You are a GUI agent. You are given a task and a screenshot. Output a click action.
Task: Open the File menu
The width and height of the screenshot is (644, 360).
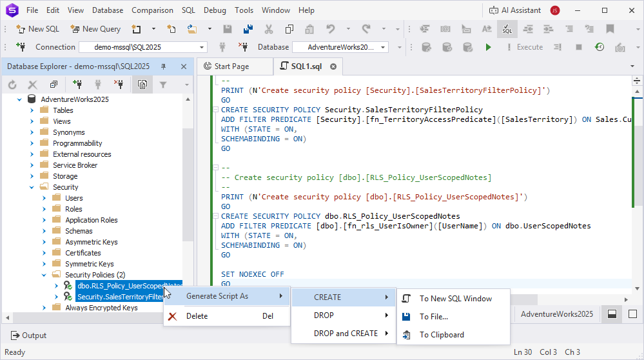coord(32,10)
